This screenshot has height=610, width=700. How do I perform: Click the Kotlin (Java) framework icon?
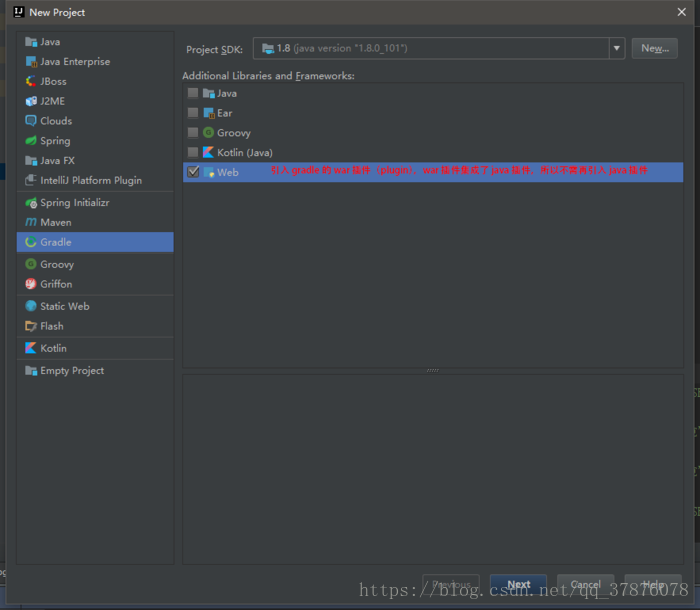[208, 153]
